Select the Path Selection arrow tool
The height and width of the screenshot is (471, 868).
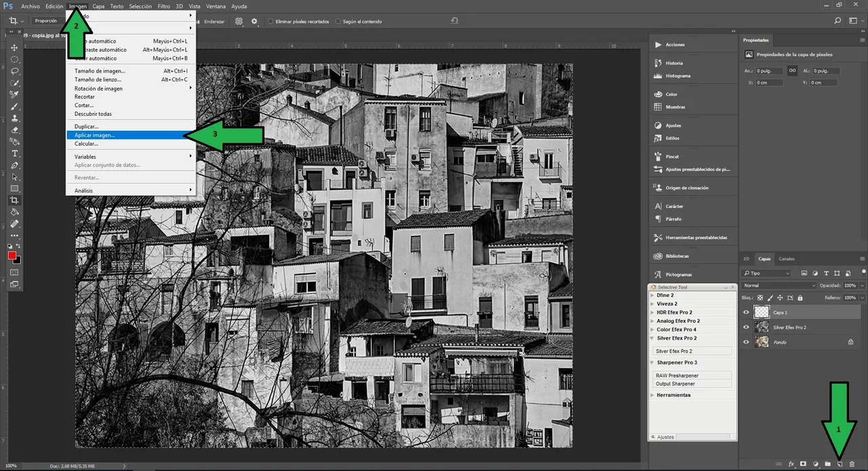click(14, 177)
